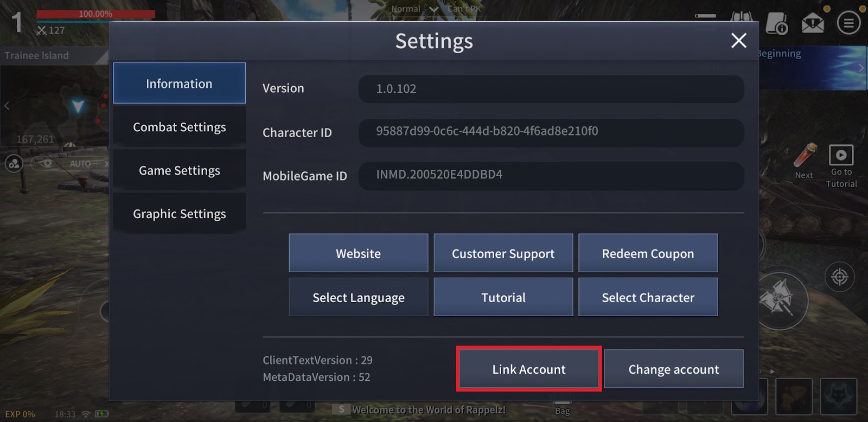Click the Character ID field
Image resolution: width=868 pixels, height=422 pixels.
(x=551, y=132)
